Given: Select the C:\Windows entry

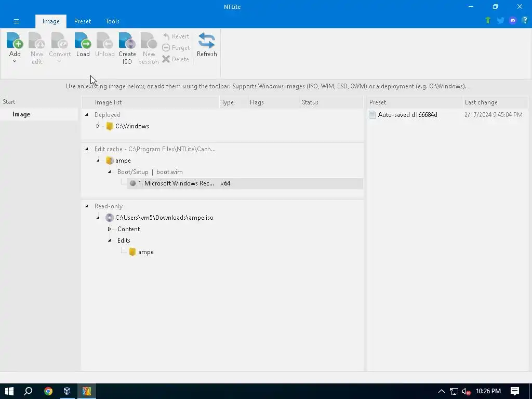Looking at the screenshot, I should (x=132, y=126).
